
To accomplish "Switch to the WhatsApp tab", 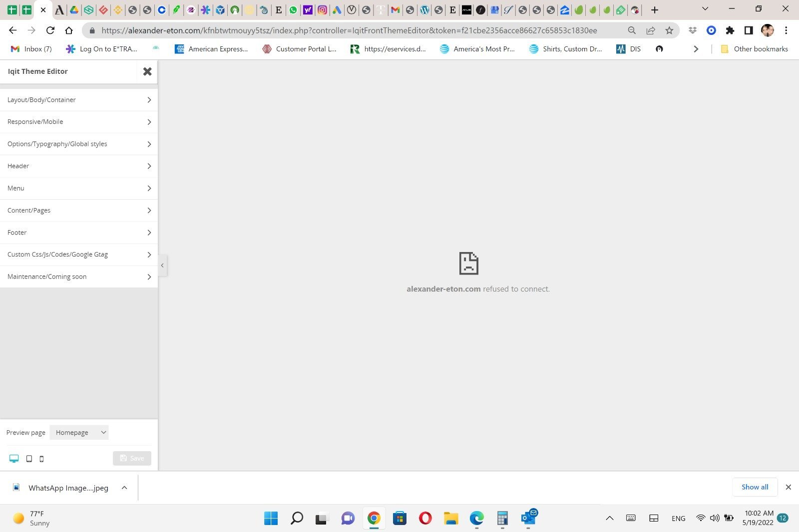I will (x=293, y=10).
